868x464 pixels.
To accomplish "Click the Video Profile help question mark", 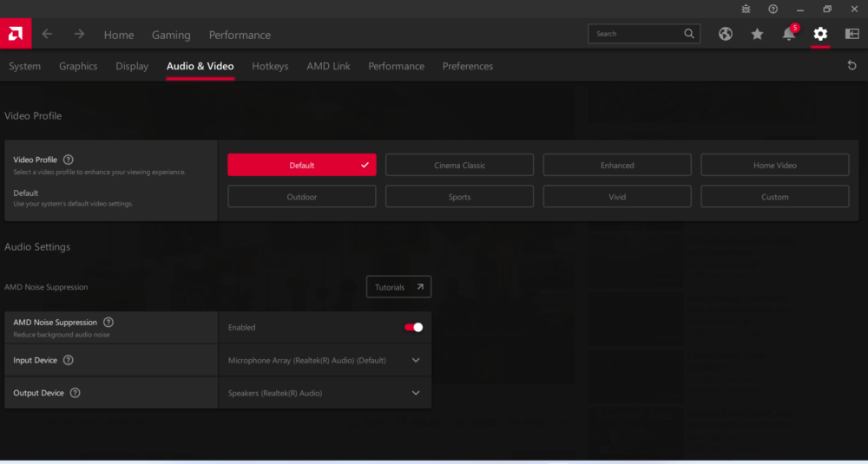I will click(x=69, y=160).
